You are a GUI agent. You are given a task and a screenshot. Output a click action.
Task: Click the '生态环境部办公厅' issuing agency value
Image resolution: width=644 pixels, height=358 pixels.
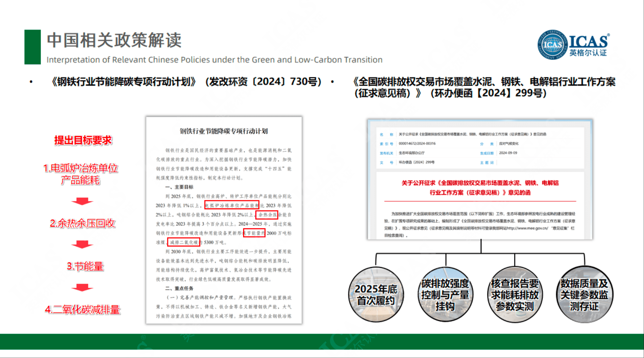411,153
